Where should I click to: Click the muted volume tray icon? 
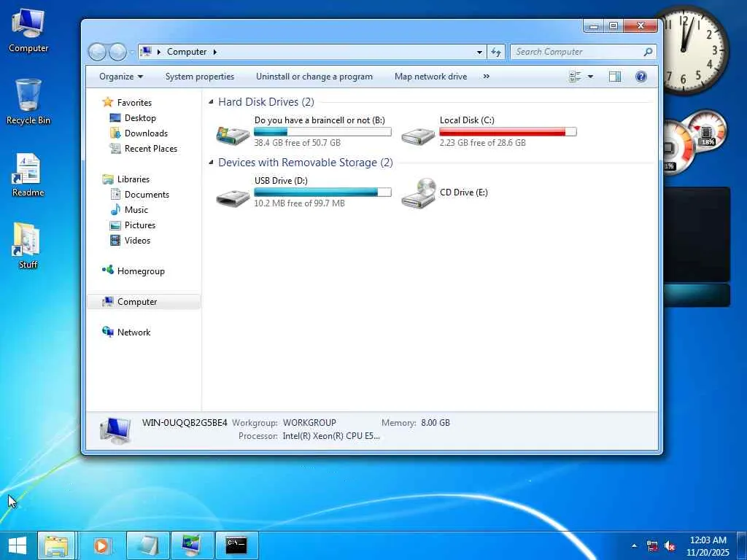click(x=670, y=545)
